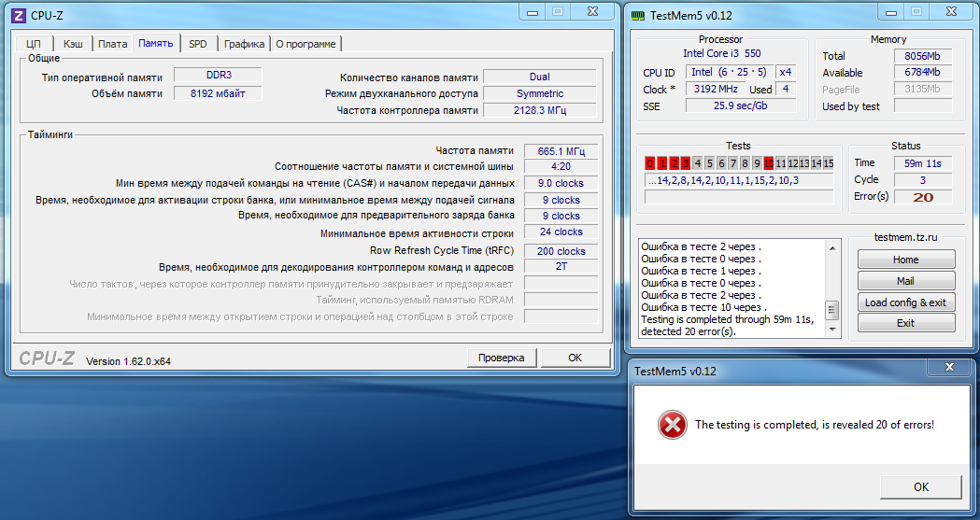Click the log scrollbar down arrow
The width and height of the screenshot is (980, 520).
[831, 329]
